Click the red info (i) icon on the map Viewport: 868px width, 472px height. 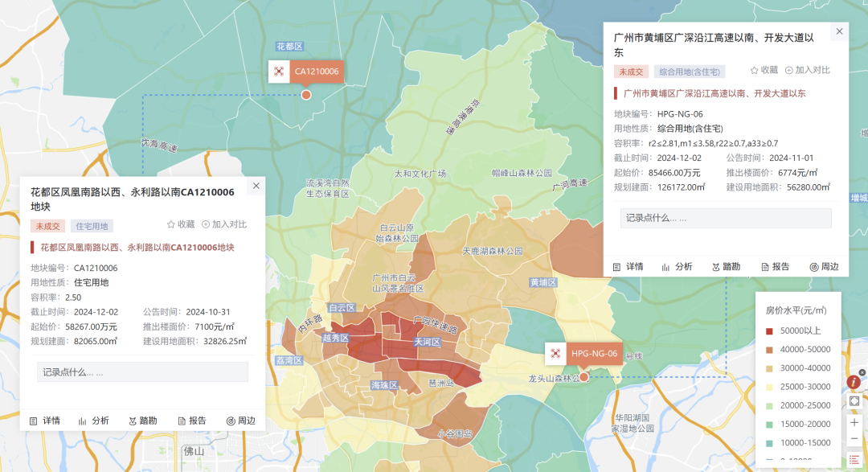click(x=853, y=383)
